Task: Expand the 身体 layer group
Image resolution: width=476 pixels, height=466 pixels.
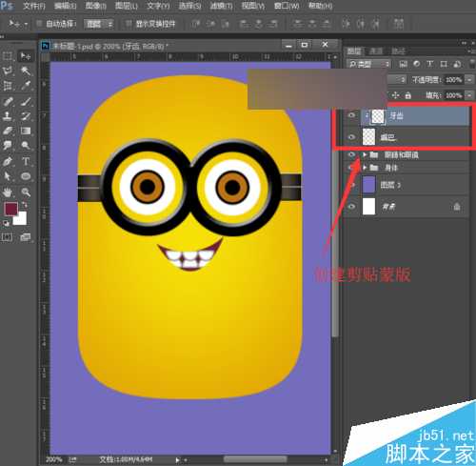Action: click(x=365, y=168)
